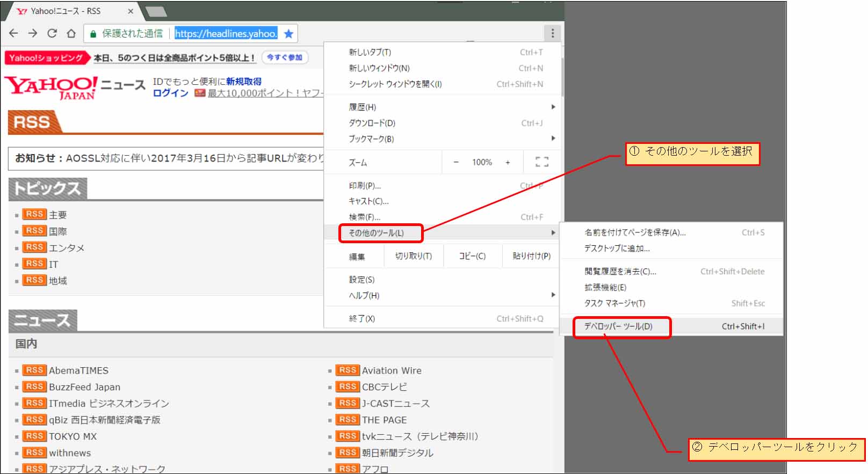Click RSS icon for CBCテレビ
Screen dimensions: 868x474
(348, 387)
